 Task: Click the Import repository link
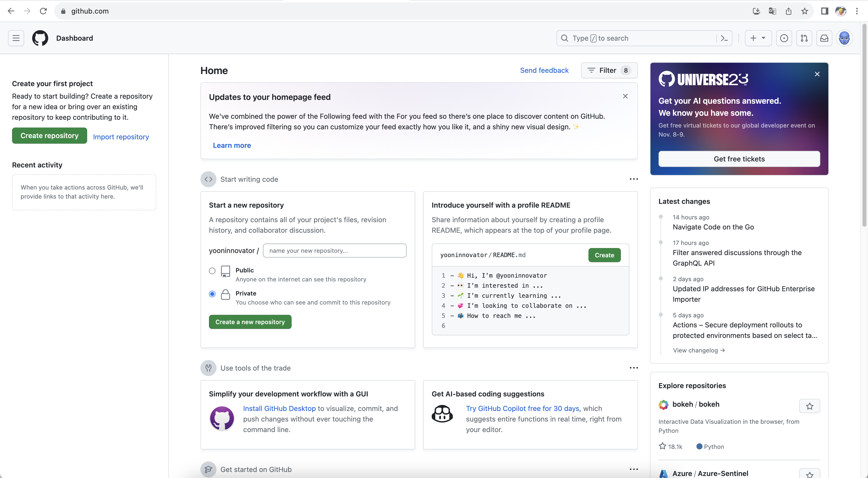tap(121, 137)
